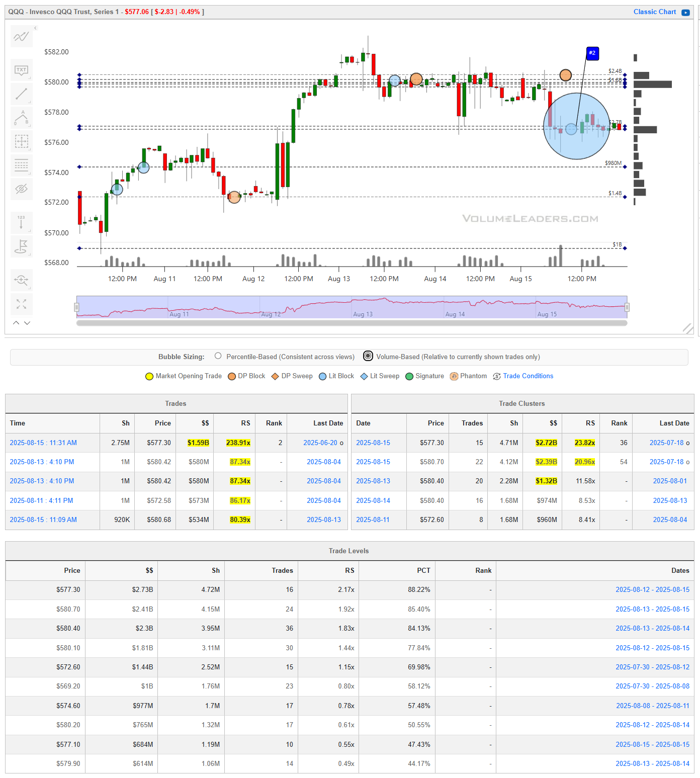This screenshot has width=700, height=778.
Task: Select the TXT text annotation tool
Action: click(x=21, y=70)
